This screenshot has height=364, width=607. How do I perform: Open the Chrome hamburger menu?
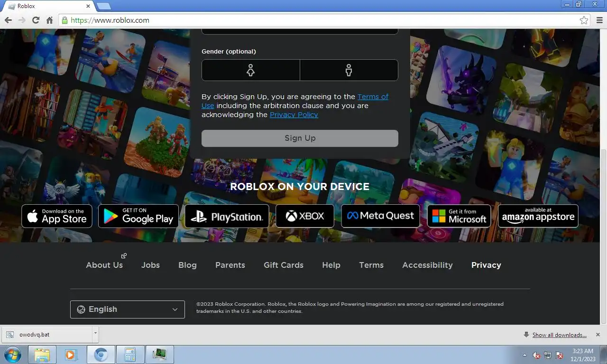(x=599, y=20)
